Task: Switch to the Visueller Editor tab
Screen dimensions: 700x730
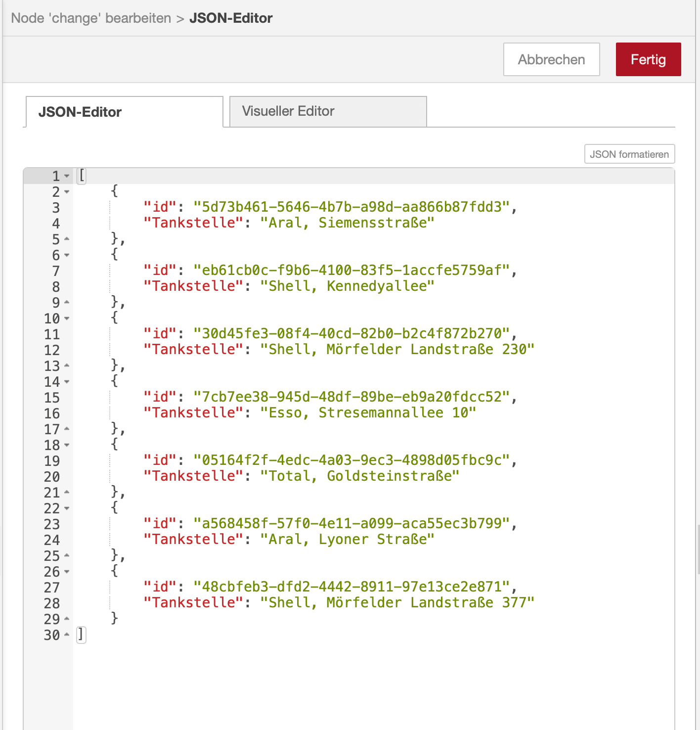Action: click(328, 111)
